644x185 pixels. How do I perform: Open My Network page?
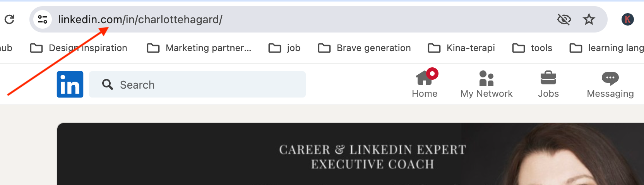click(x=486, y=84)
